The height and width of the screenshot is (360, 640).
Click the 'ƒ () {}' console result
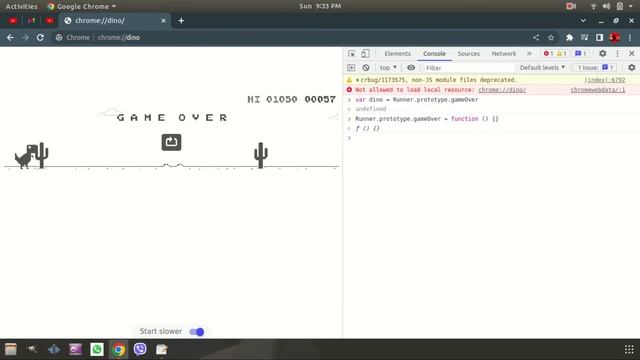tap(367, 129)
